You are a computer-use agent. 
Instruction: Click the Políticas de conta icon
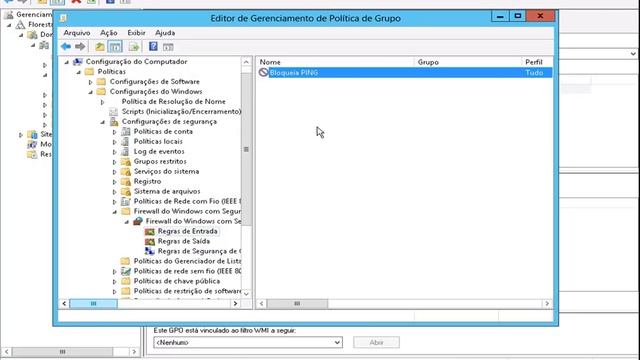tap(126, 131)
